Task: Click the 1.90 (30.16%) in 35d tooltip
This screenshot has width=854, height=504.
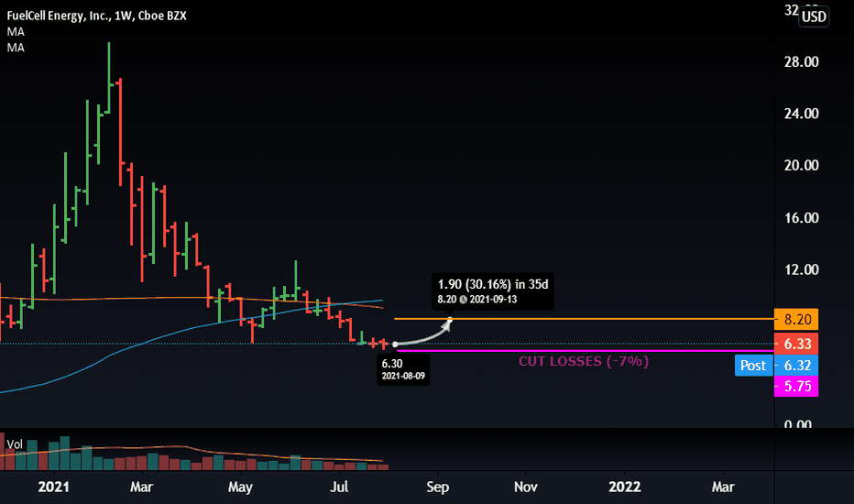Action: coord(493,291)
